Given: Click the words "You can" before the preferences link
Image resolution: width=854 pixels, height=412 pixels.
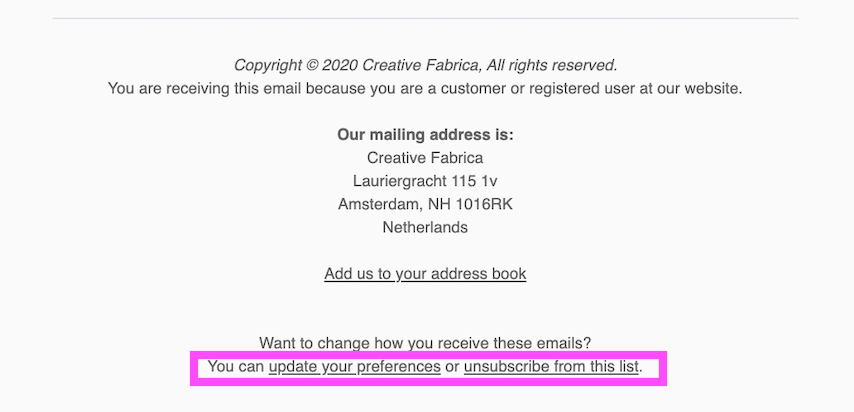Looking at the screenshot, I should 236,367.
